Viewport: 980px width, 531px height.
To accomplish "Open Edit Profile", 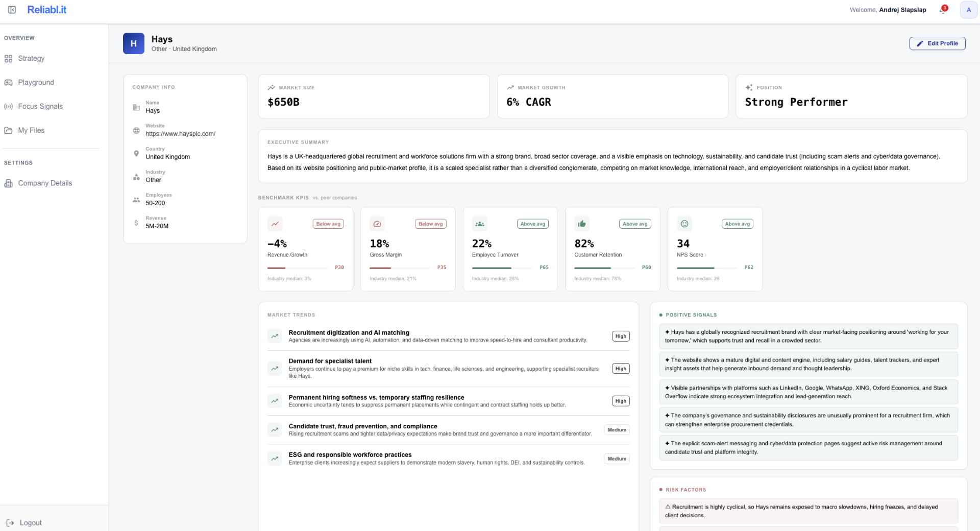I will 937,43.
